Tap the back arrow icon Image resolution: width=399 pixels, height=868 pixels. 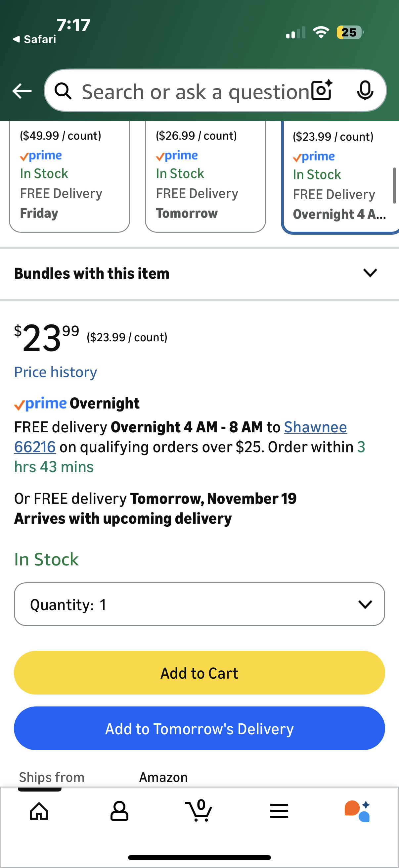[22, 91]
